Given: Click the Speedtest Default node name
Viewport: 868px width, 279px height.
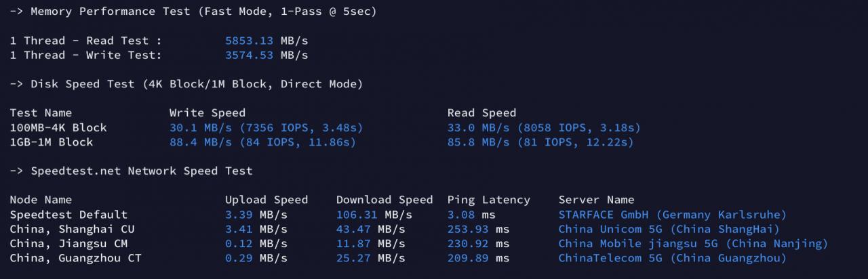Looking at the screenshot, I should [x=68, y=215].
